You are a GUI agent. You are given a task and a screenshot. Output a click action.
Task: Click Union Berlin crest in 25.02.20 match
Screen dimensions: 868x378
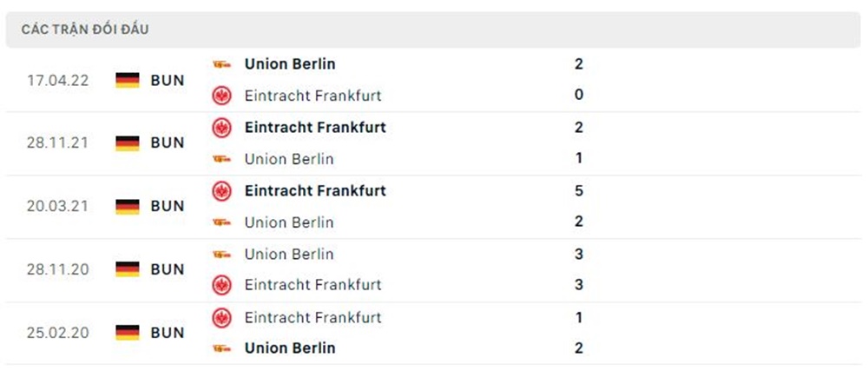(x=221, y=348)
